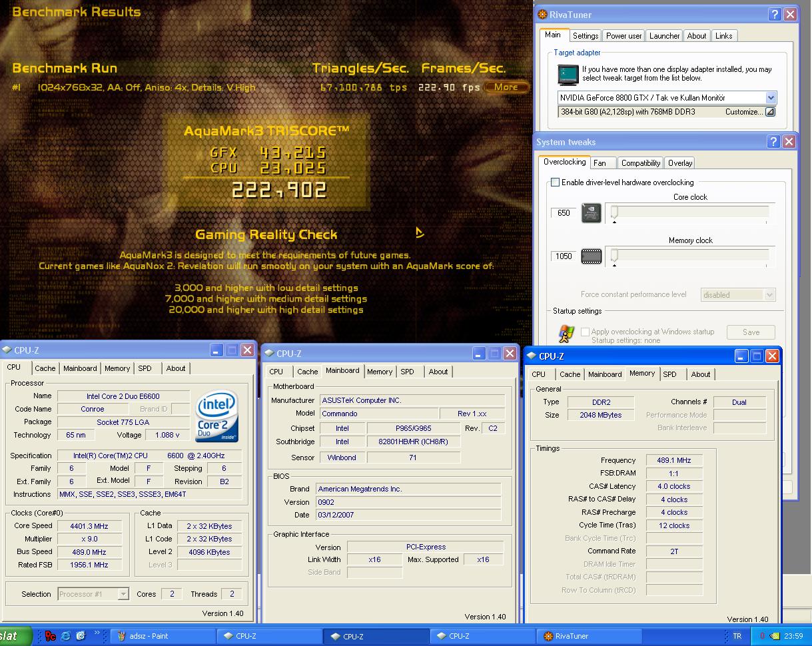The image size is (812, 646).
Task: Click TR language indicator in taskbar
Action: pyautogui.click(x=737, y=636)
